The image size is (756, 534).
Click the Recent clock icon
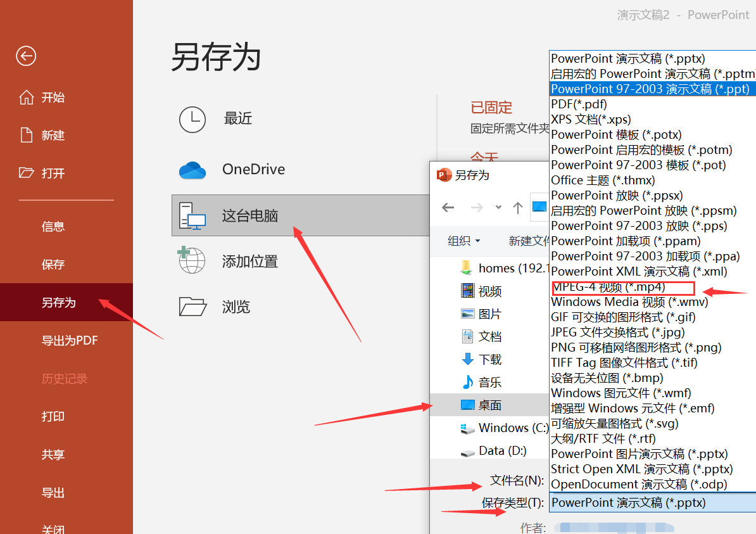(x=192, y=119)
